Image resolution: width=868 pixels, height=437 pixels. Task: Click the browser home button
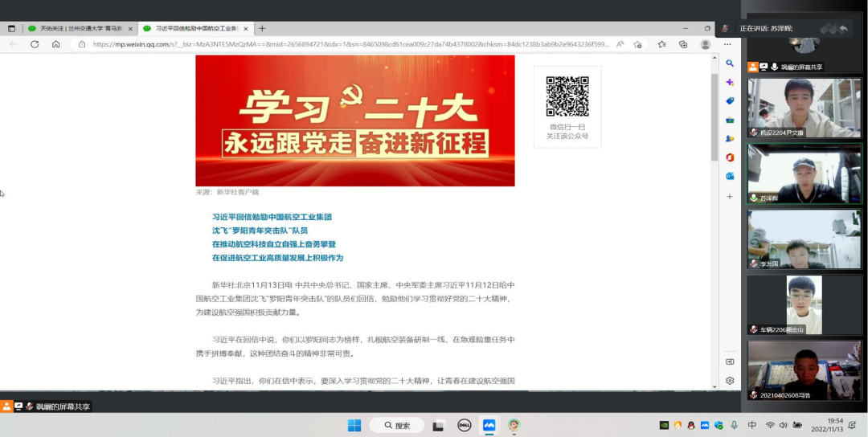pos(55,44)
